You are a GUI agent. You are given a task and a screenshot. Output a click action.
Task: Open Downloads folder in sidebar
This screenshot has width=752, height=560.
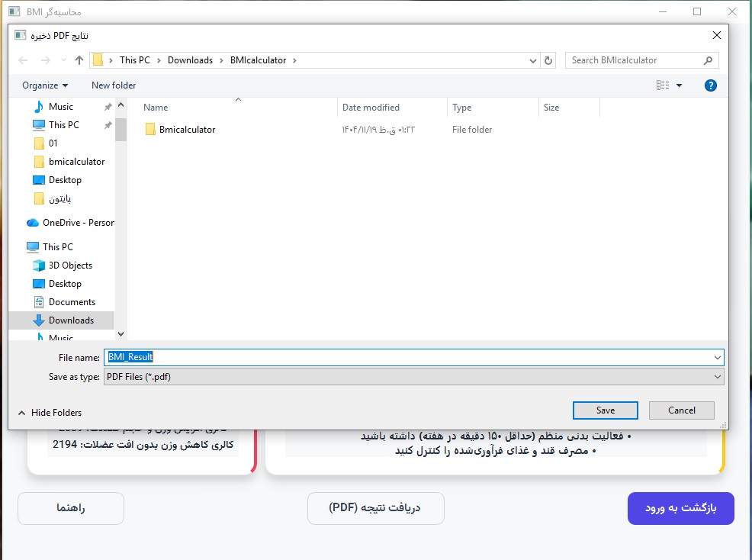click(71, 320)
